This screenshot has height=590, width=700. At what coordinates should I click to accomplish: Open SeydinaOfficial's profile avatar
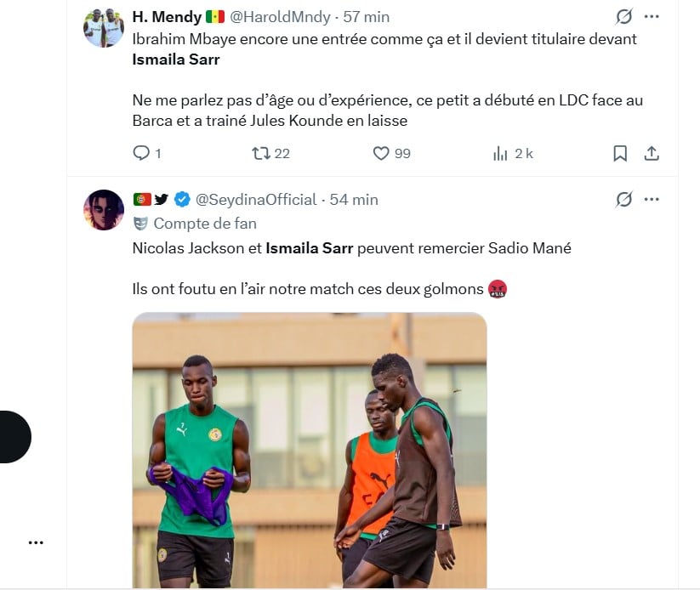104,210
